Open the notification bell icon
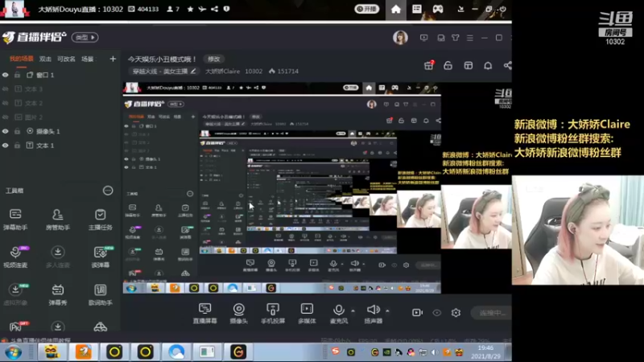The width and height of the screenshot is (644, 362). pyautogui.click(x=488, y=66)
